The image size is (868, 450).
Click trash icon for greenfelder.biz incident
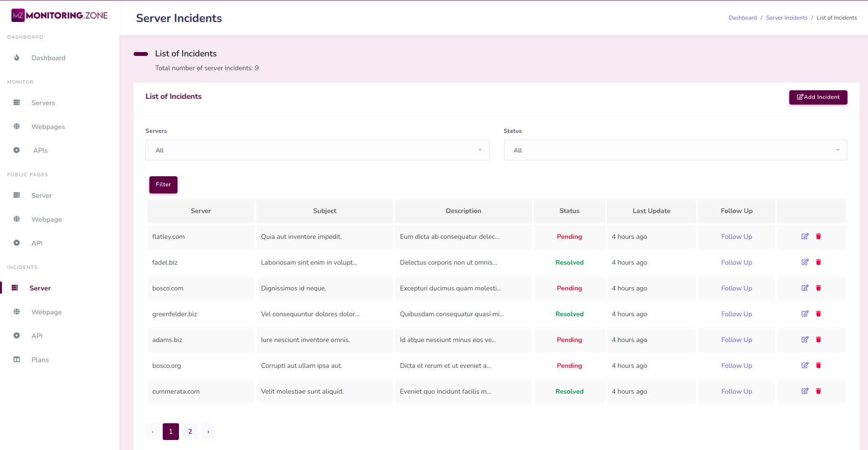point(818,314)
